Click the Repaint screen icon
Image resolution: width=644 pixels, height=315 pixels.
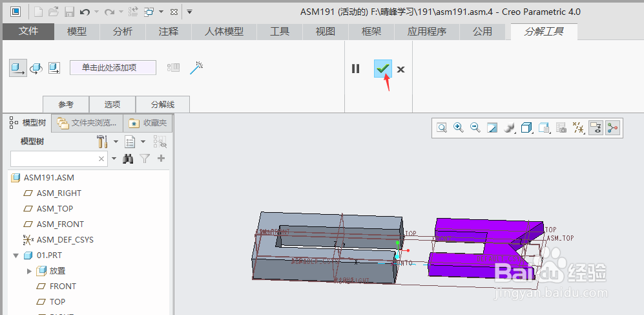pos(492,128)
